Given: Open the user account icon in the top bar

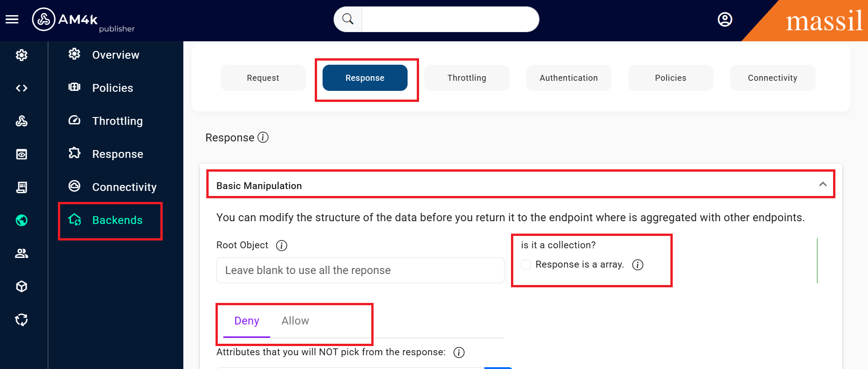Looking at the screenshot, I should click(x=725, y=19).
